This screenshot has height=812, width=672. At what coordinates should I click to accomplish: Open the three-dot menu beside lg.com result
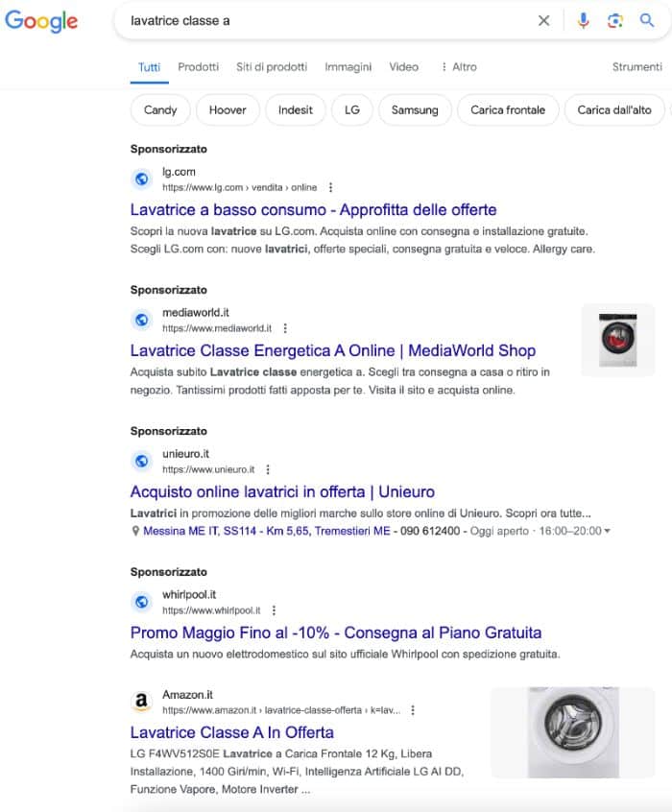tap(330, 187)
